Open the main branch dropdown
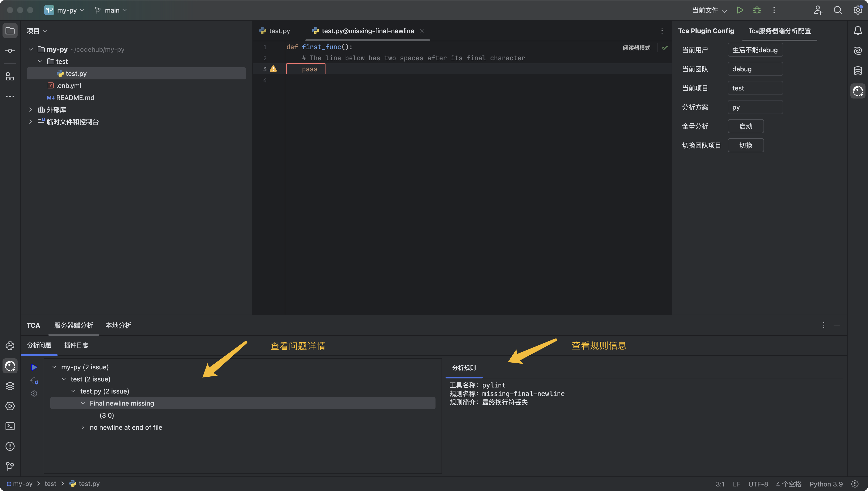868x491 pixels. [x=111, y=10]
